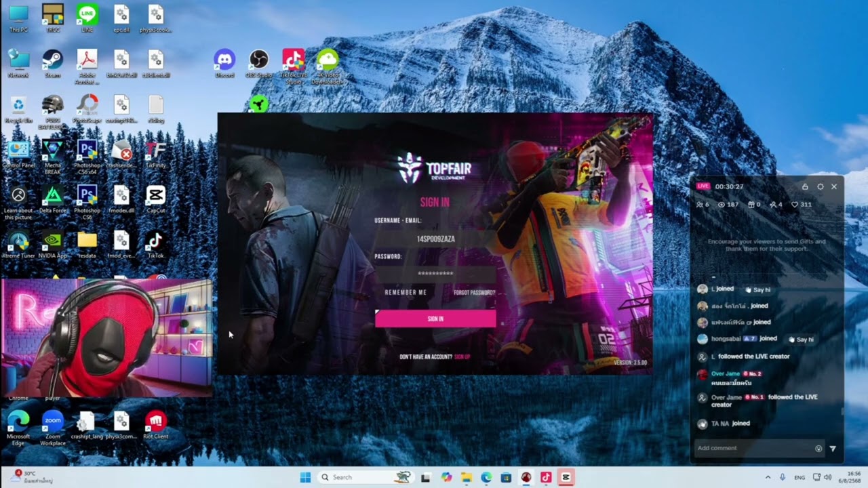Image resolution: width=868 pixels, height=488 pixels.
Task: Click the Forgot Password link
Action: [475, 292]
